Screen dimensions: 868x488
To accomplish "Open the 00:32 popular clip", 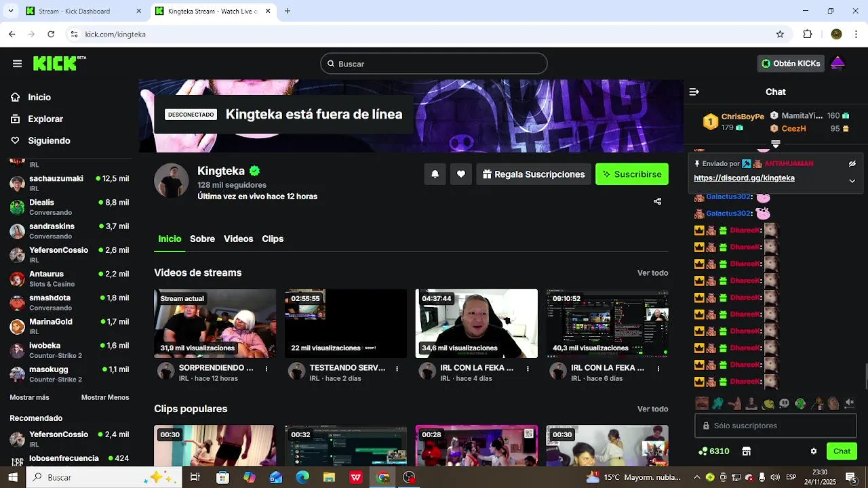I will point(346,445).
